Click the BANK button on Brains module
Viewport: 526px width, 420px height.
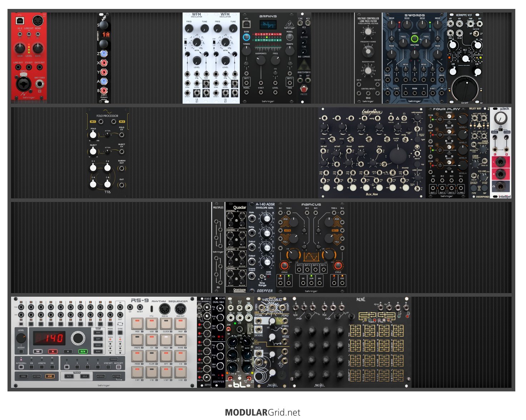coord(247,37)
